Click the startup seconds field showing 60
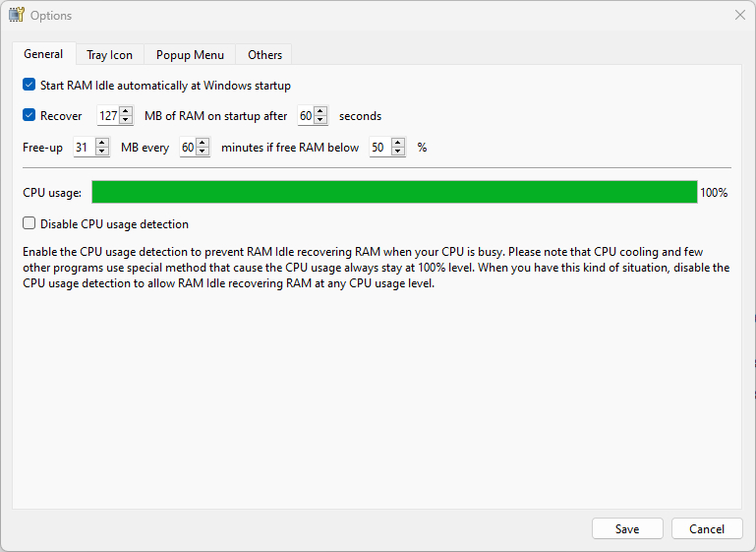The image size is (756, 552). click(x=306, y=116)
